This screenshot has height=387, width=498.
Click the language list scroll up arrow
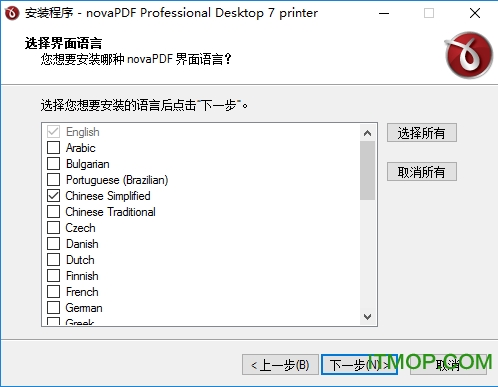point(367,133)
